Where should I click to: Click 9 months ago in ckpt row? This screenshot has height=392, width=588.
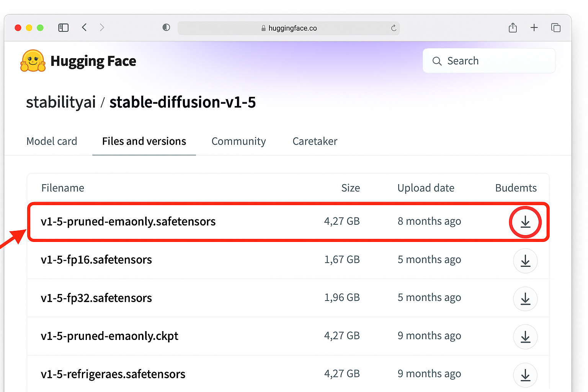pos(429,336)
